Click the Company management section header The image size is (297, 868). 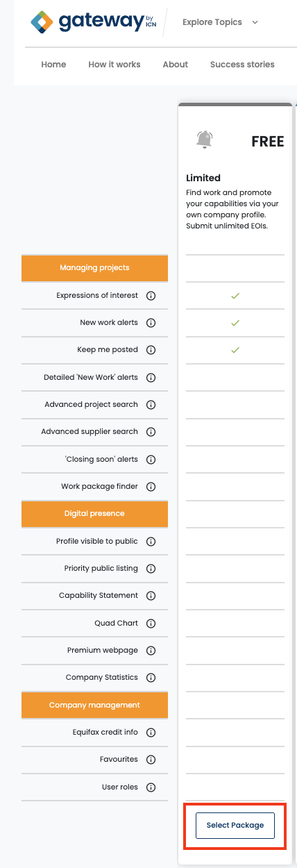[x=94, y=706]
